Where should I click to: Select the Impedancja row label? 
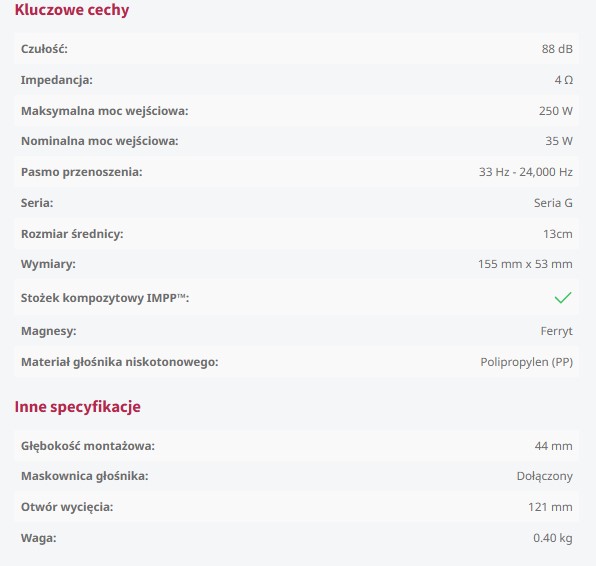point(57,80)
